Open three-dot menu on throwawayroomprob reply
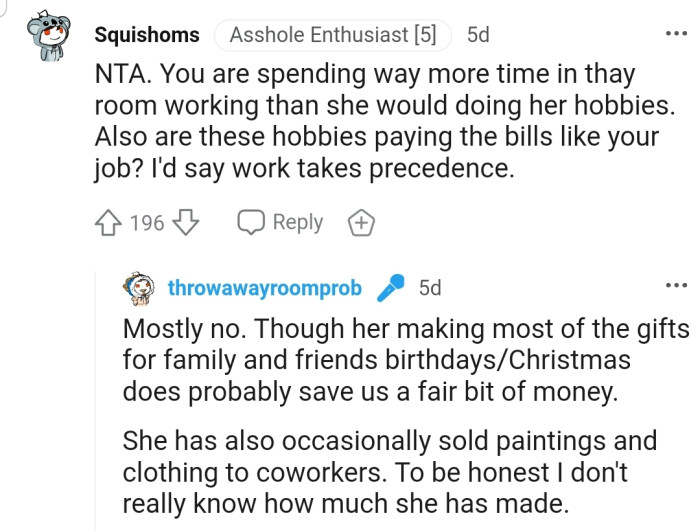The width and height of the screenshot is (700, 531). [677, 286]
